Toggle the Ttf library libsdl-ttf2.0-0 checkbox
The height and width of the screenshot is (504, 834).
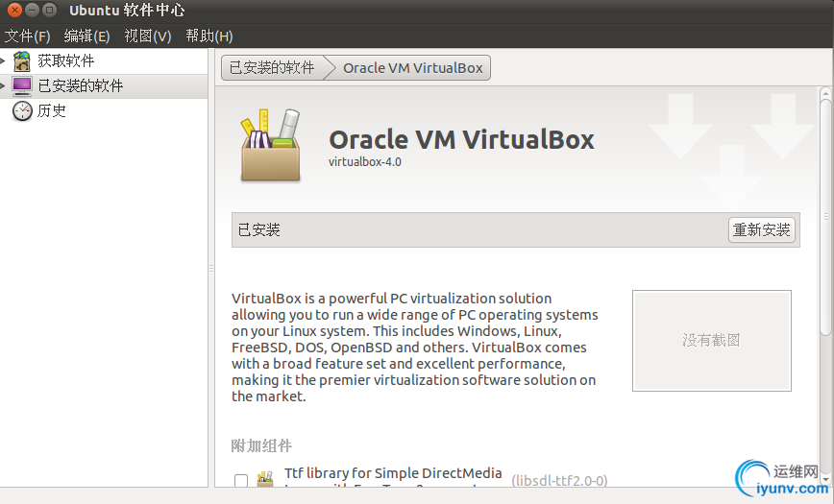(241, 480)
